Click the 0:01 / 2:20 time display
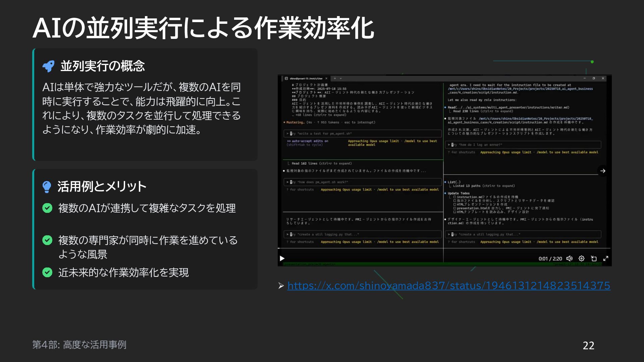Image resolution: width=644 pixels, height=362 pixels. [x=550, y=259]
